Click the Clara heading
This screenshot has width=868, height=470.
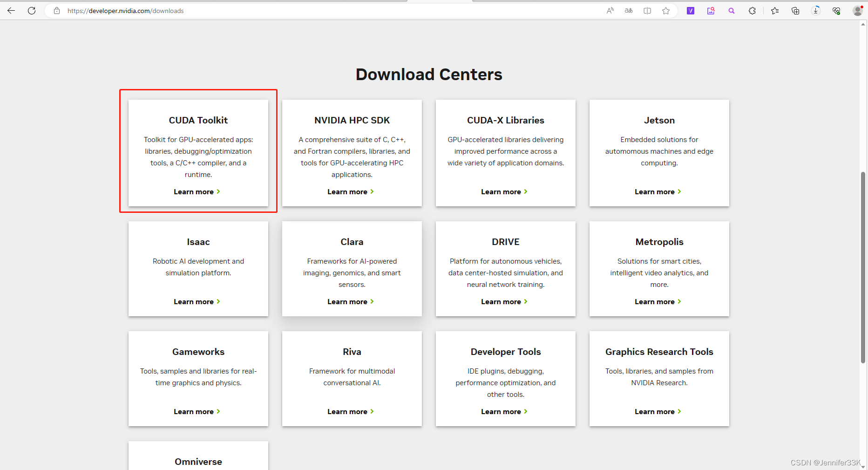[x=352, y=242]
